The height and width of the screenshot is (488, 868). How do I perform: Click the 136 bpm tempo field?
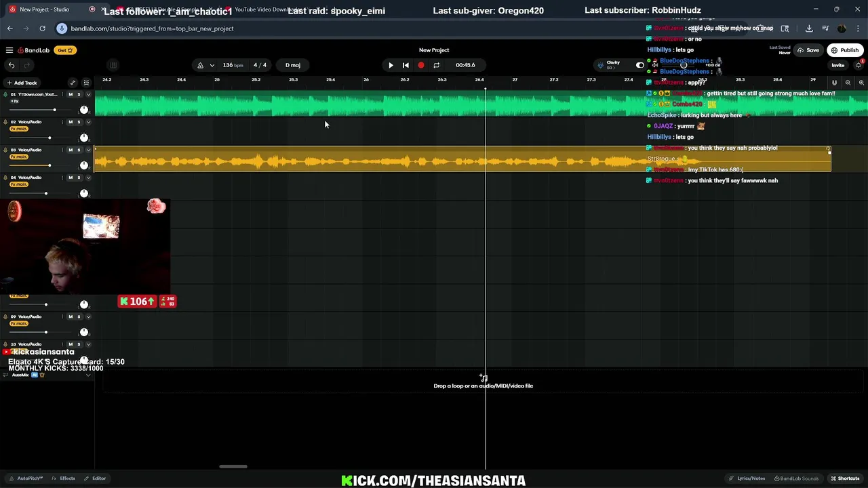(x=233, y=65)
